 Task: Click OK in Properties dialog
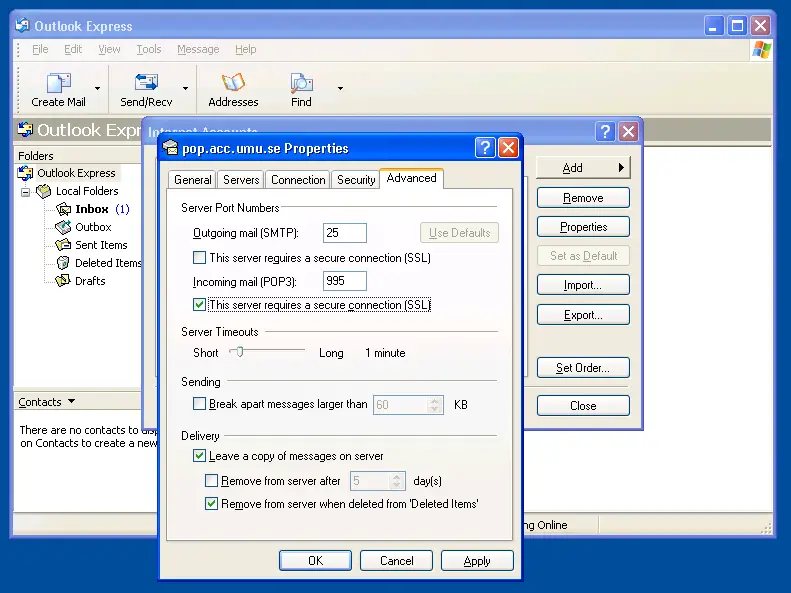click(x=315, y=561)
